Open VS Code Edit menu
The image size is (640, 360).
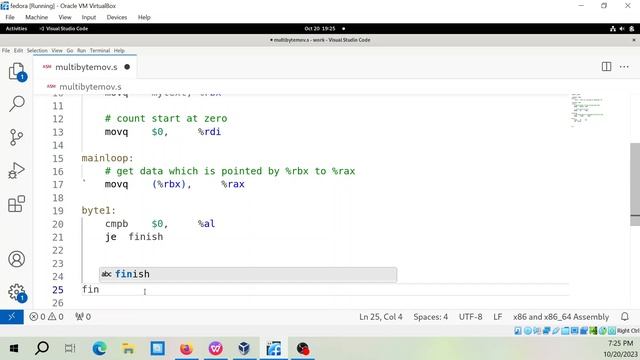point(18,51)
